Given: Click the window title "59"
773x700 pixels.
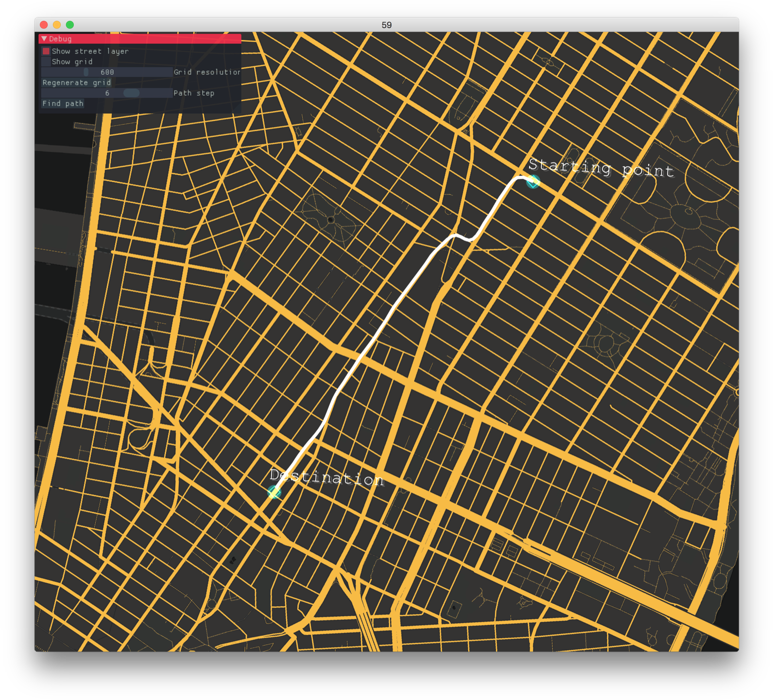Looking at the screenshot, I should 386,25.
